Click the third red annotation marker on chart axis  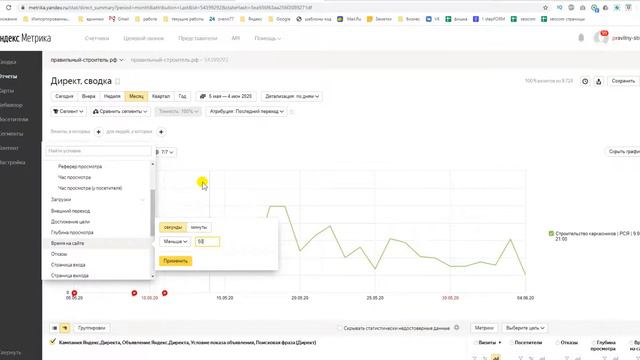164,293
